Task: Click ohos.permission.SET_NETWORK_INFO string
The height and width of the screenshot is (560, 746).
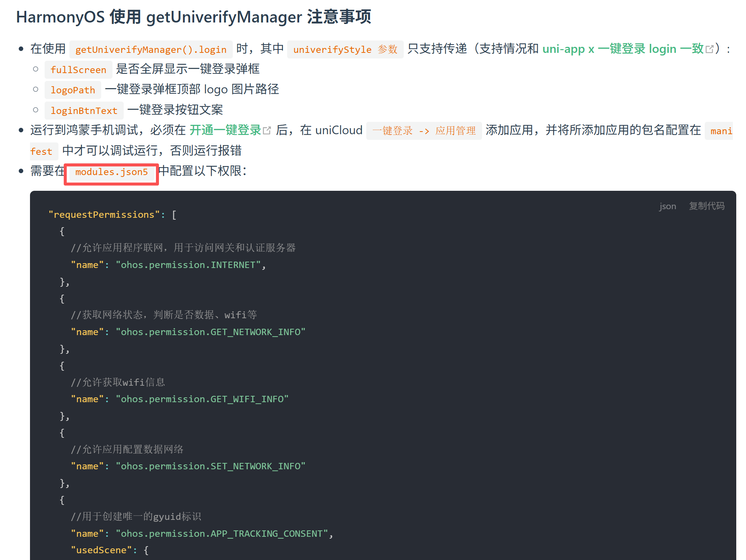Action: (210, 466)
